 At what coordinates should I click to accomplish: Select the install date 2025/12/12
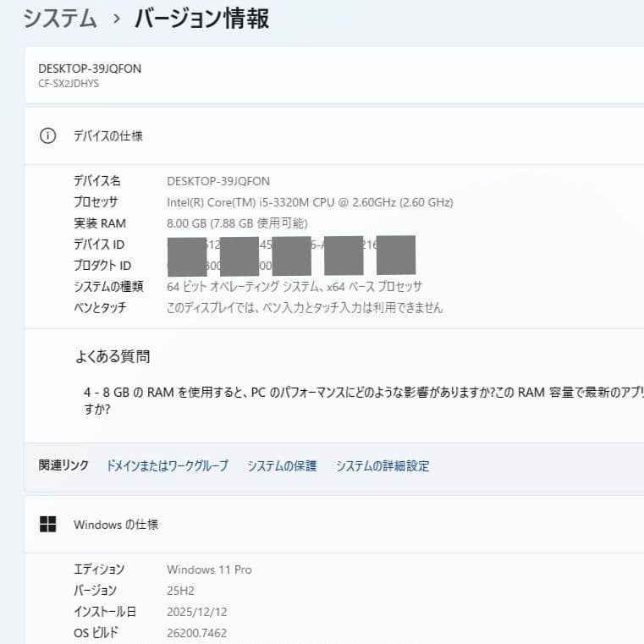point(196,612)
